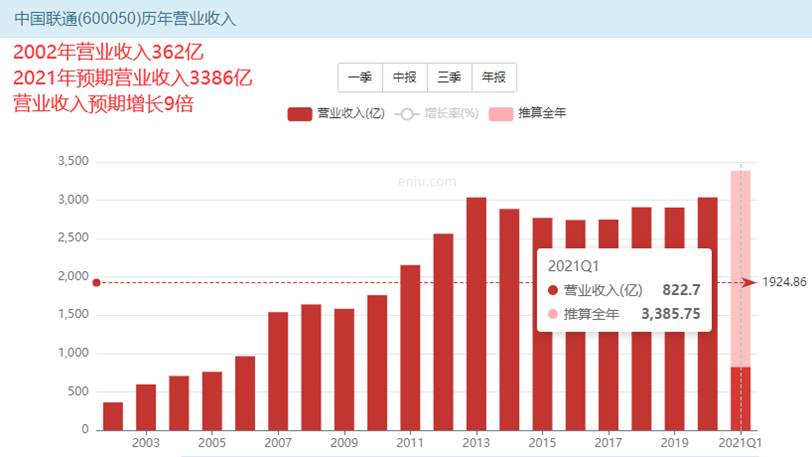The height and width of the screenshot is (457, 812).
Task: Select the 2013 revenue bar
Action: (476, 314)
